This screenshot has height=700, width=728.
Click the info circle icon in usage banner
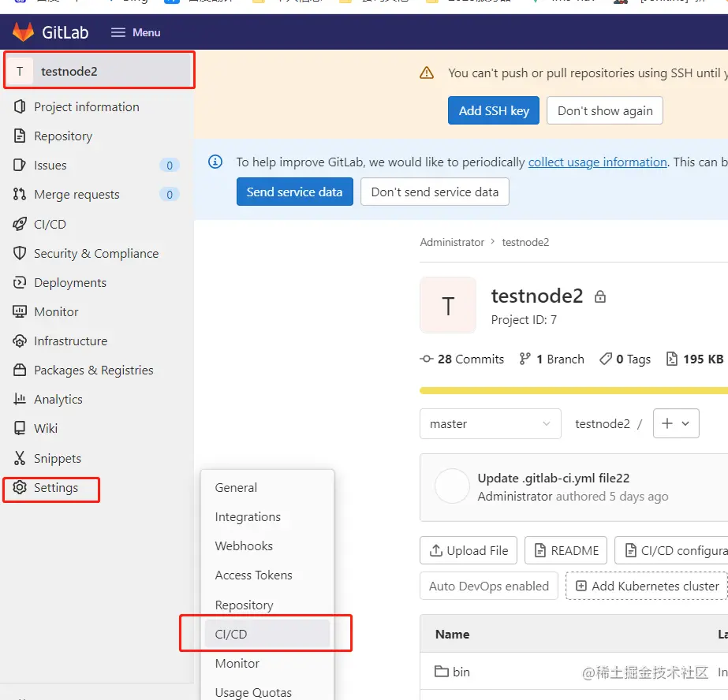pyautogui.click(x=215, y=162)
